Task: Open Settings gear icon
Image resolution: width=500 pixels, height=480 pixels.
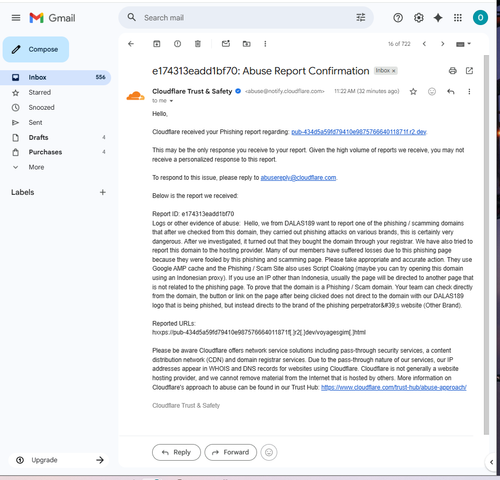Action: pyautogui.click(x=419, y=18)
